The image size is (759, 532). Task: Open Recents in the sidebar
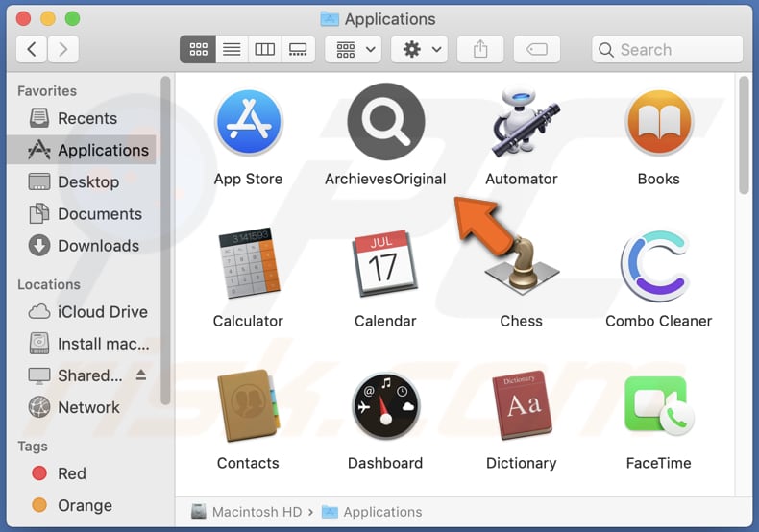tap(82, 118)
